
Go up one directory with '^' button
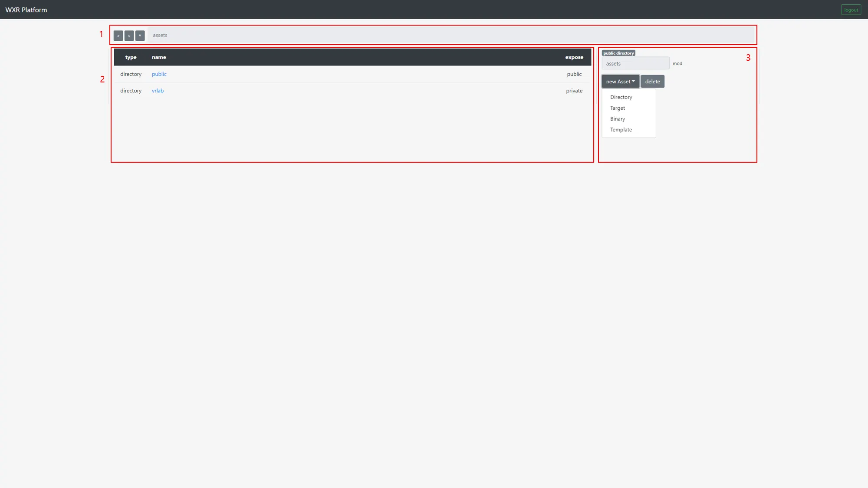140,36
